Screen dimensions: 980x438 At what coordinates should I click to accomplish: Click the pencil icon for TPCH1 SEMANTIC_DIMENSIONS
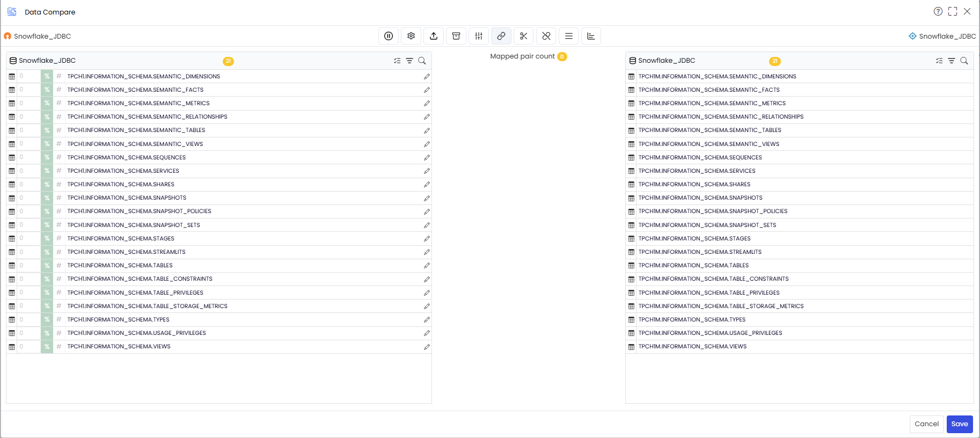point(427,77)
